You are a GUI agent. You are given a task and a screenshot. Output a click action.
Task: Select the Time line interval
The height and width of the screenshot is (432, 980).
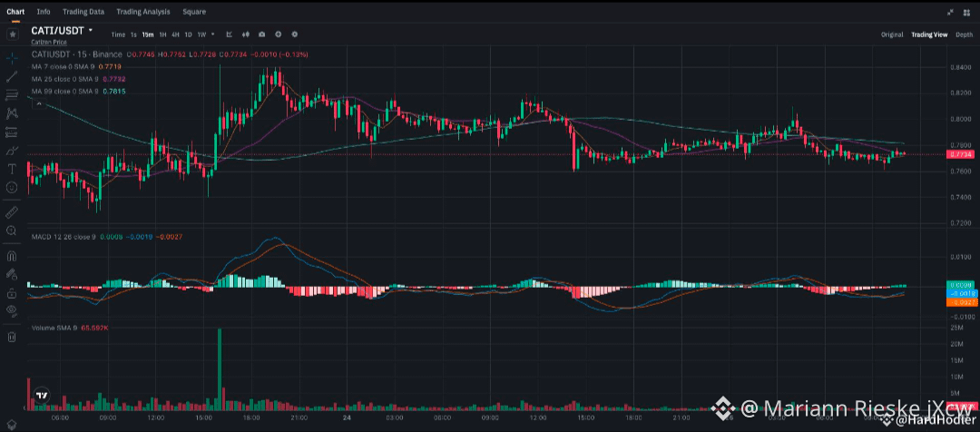[x=118, y=35]
